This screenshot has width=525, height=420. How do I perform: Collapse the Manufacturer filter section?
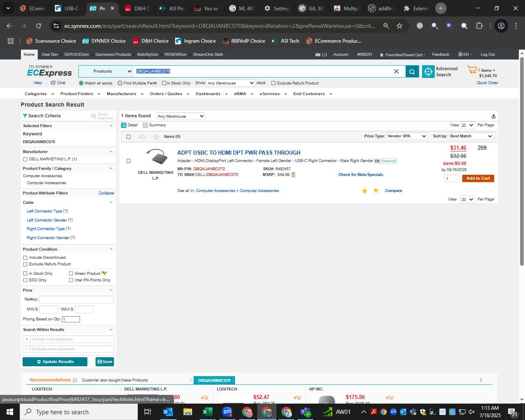pos(111,152)
